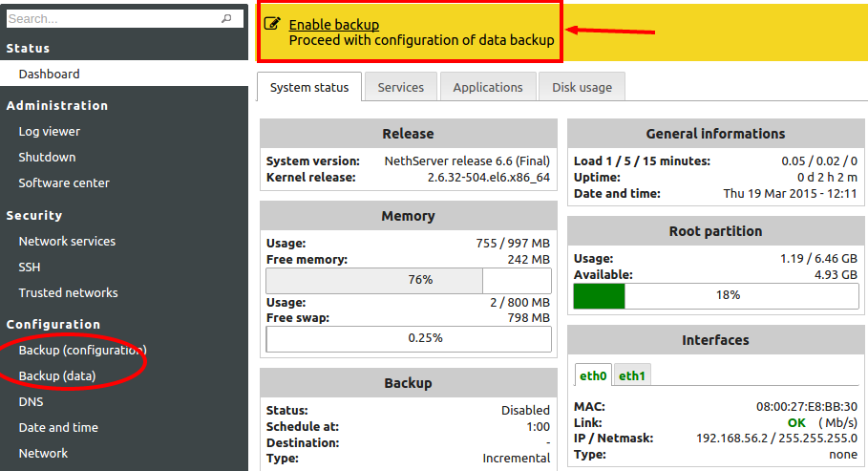
Task: Open the Log viewer page
Action: (x=50, y=131)
